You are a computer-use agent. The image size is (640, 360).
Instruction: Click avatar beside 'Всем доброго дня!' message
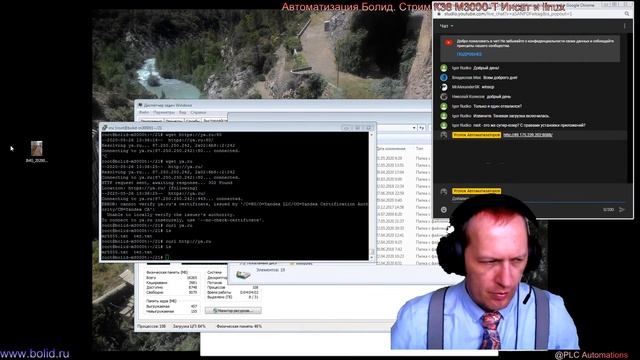(444, 78)
